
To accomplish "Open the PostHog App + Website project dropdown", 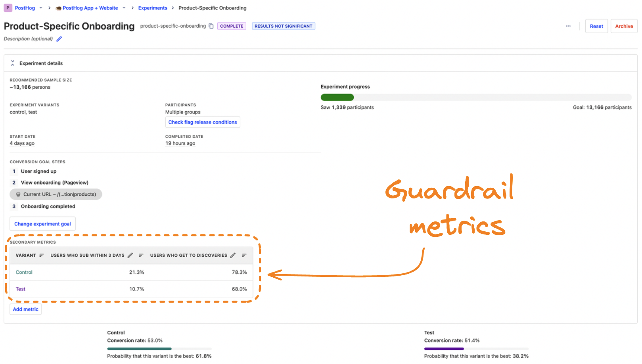I will point(124,8).
